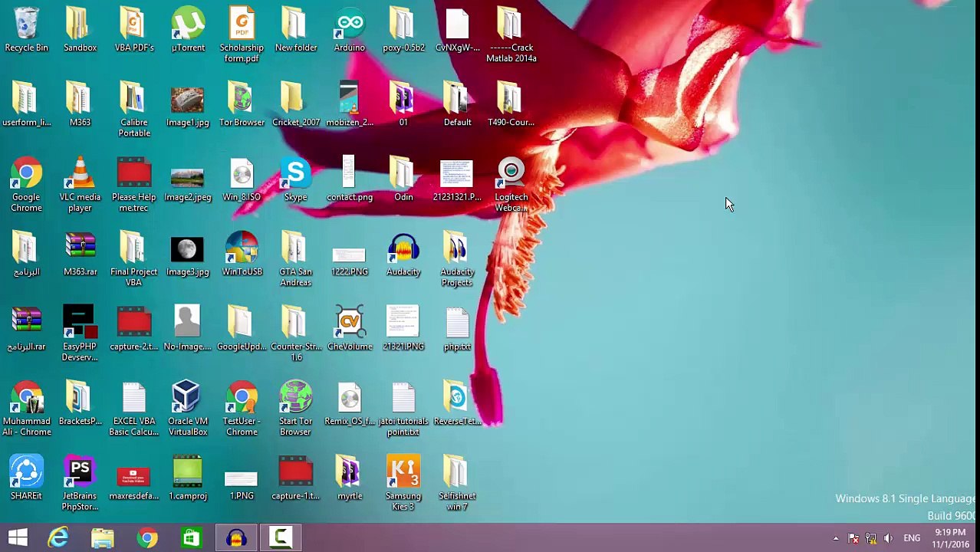Click the Windows Start button
This screenshot has width=980, height=552.
click(x=18, y=538)
